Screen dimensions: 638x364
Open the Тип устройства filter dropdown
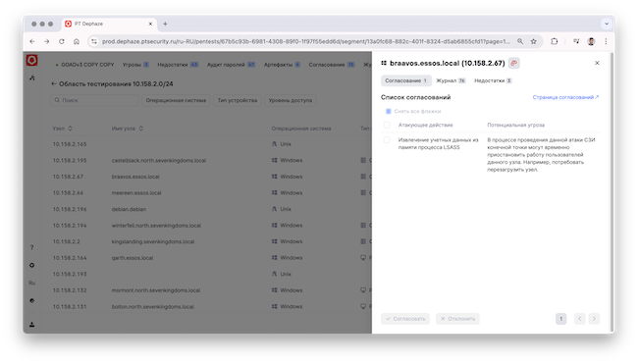pyautogui.click(x=238, y=100)
